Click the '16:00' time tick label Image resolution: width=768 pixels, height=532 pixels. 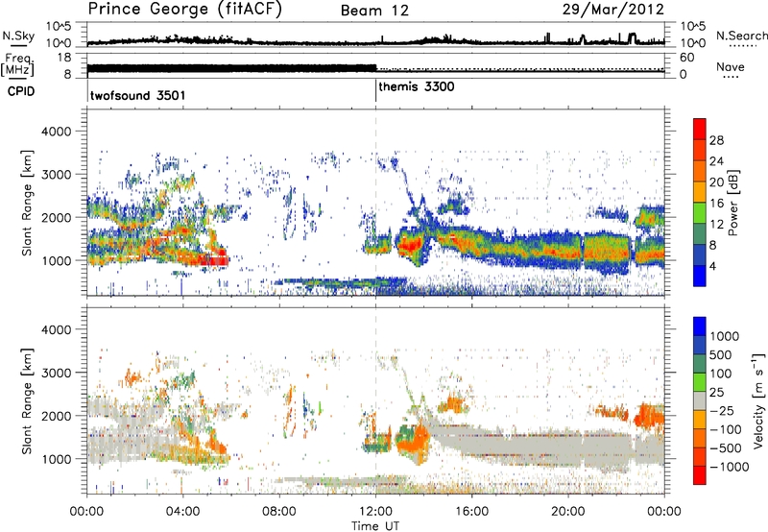[471, 512]
